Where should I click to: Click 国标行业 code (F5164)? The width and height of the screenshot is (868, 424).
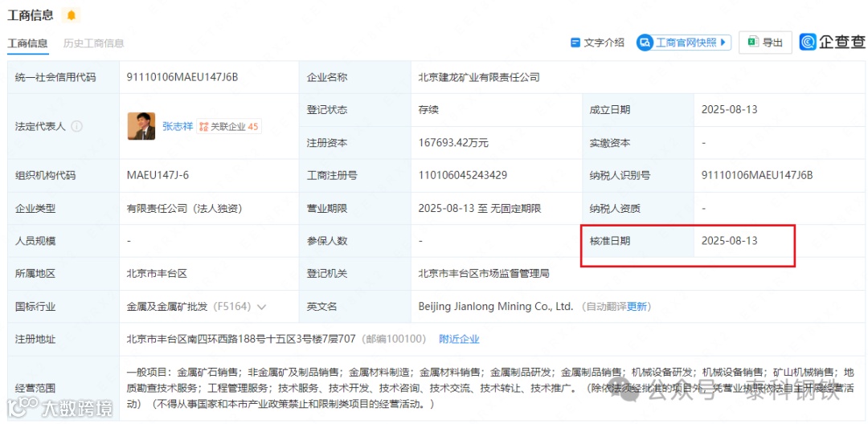pyautogui.click(x=231, y=306)
